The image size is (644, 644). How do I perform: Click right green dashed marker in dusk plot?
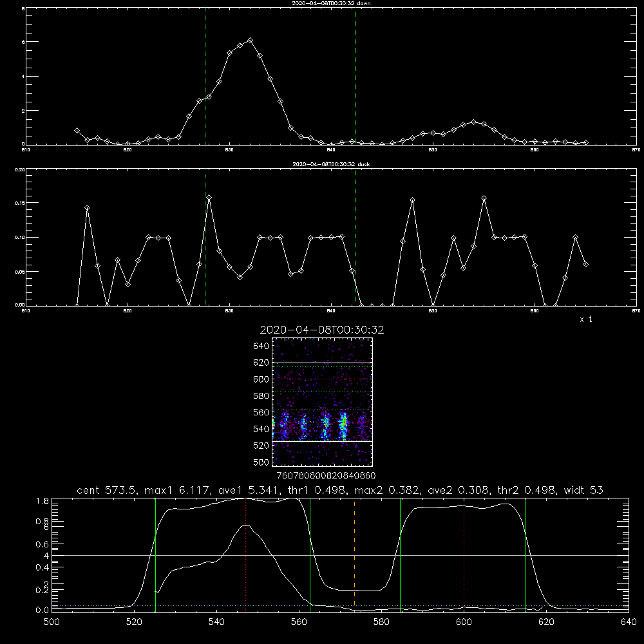coord(355,237)
